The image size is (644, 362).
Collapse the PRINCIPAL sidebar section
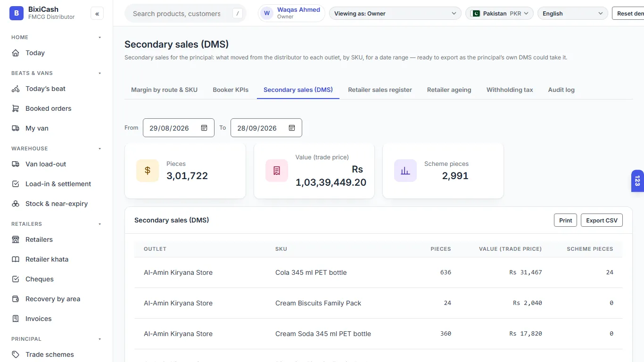(x=99, y=339)
